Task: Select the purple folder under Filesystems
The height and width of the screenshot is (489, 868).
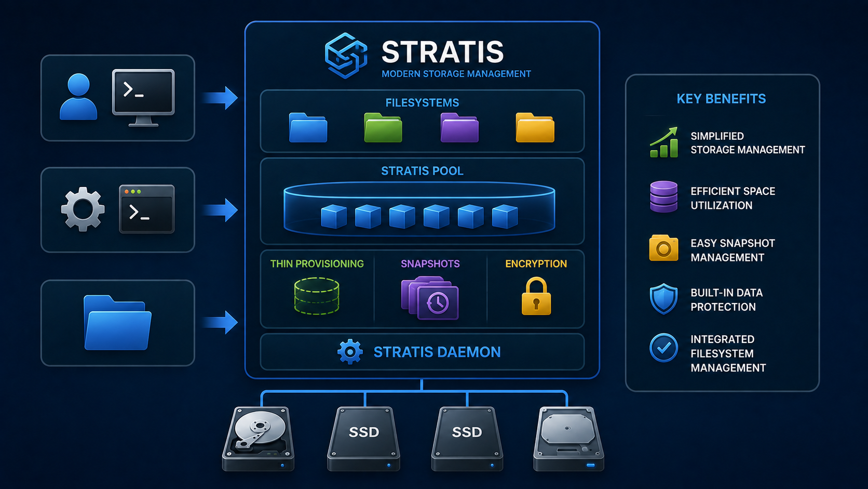Action: pos(459,127)
